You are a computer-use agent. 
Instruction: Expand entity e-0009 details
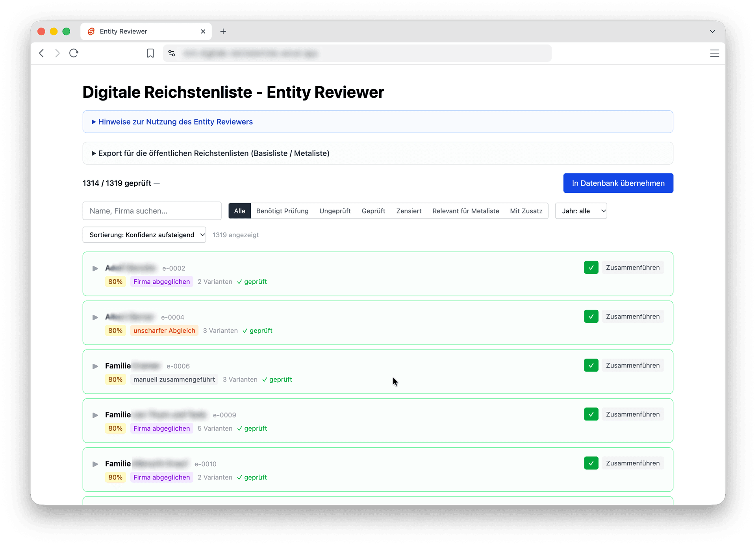95,415
